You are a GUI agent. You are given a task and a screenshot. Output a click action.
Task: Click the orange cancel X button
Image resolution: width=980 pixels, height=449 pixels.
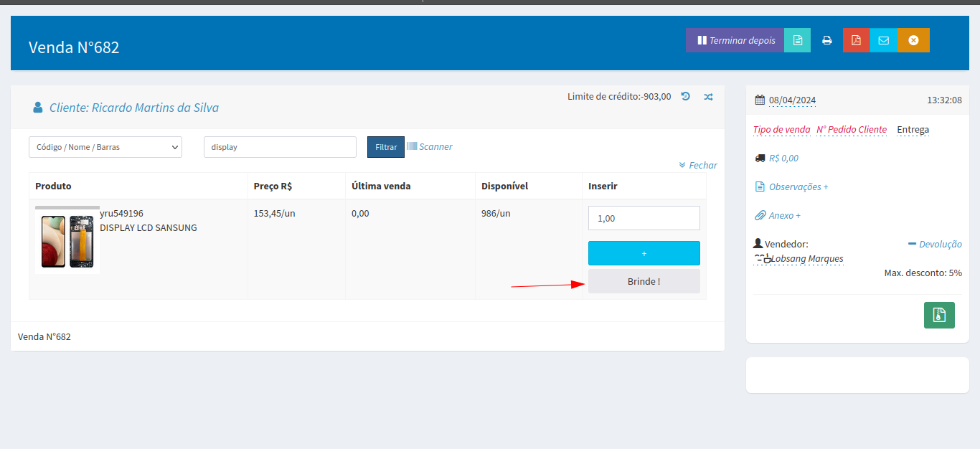point(913,40)
